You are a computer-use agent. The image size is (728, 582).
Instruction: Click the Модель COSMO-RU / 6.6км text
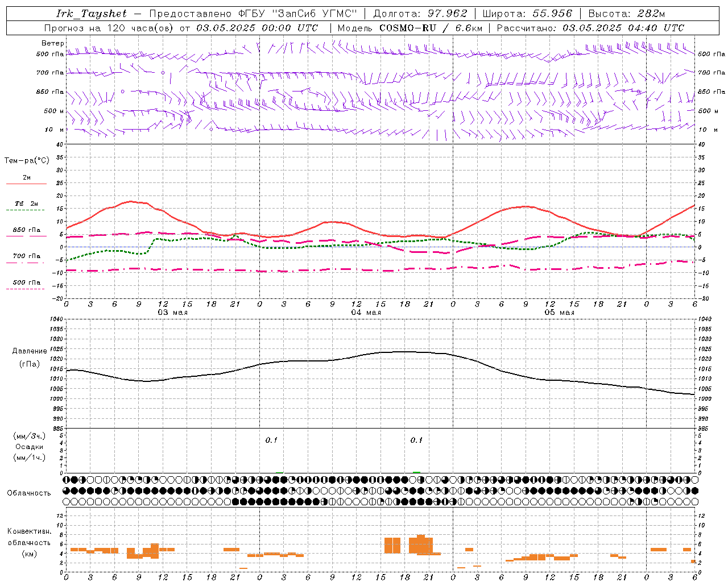pos(410,28)
